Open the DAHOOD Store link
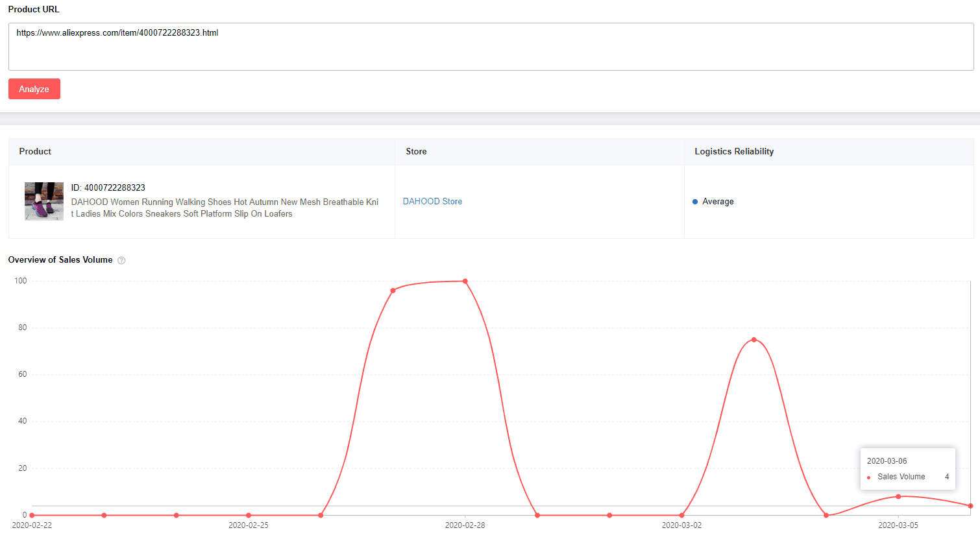The width and height of the screenshot is (980, 539). tap(432, 202)
